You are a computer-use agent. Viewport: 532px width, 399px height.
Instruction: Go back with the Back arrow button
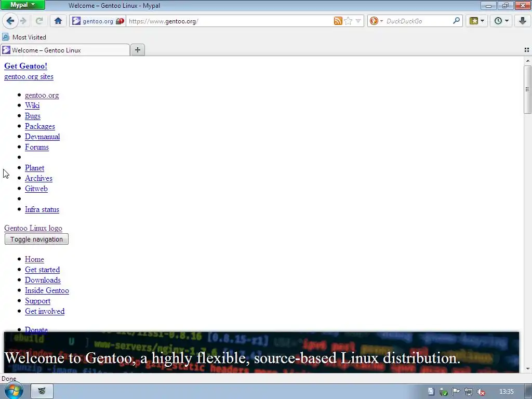click(10, 21)
